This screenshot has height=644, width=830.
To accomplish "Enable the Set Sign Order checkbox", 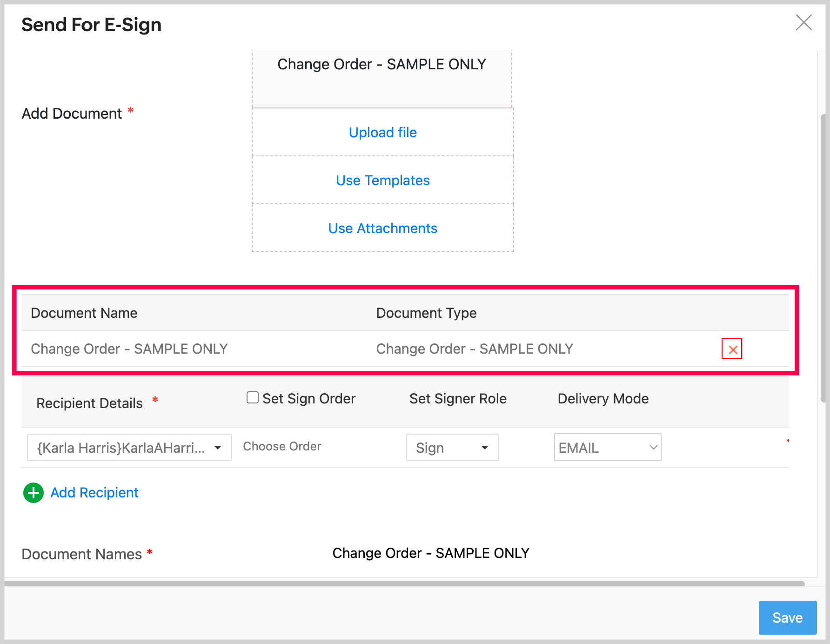I will [253, 398].
